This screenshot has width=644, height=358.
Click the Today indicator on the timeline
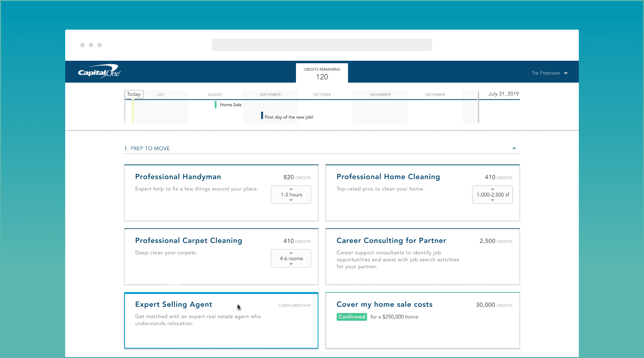pyautogui.click(x=134, y=94)
